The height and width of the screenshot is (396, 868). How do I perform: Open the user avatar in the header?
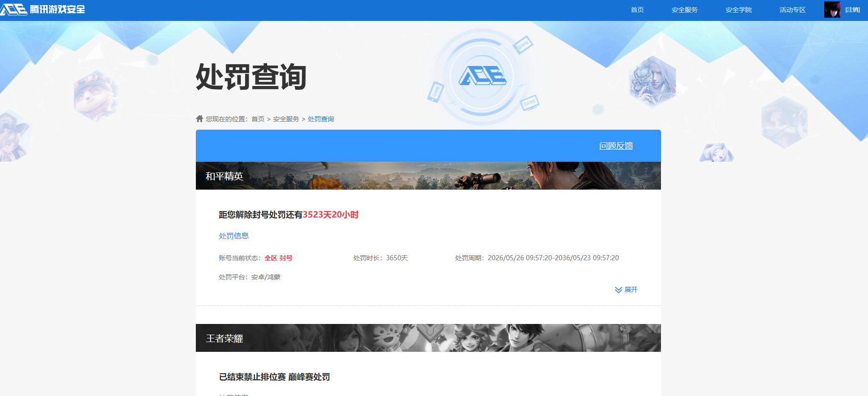coord(832,9)
